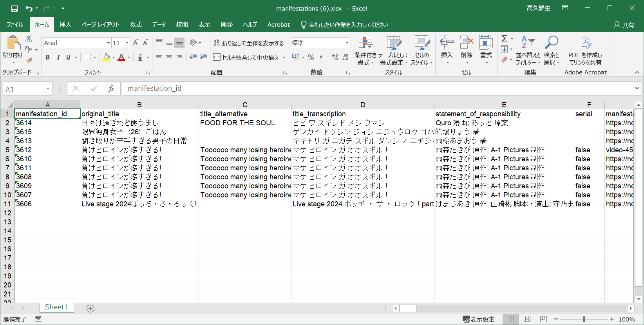
Task: Open fill color dropdown arrow
Action: tap(114, 58)
